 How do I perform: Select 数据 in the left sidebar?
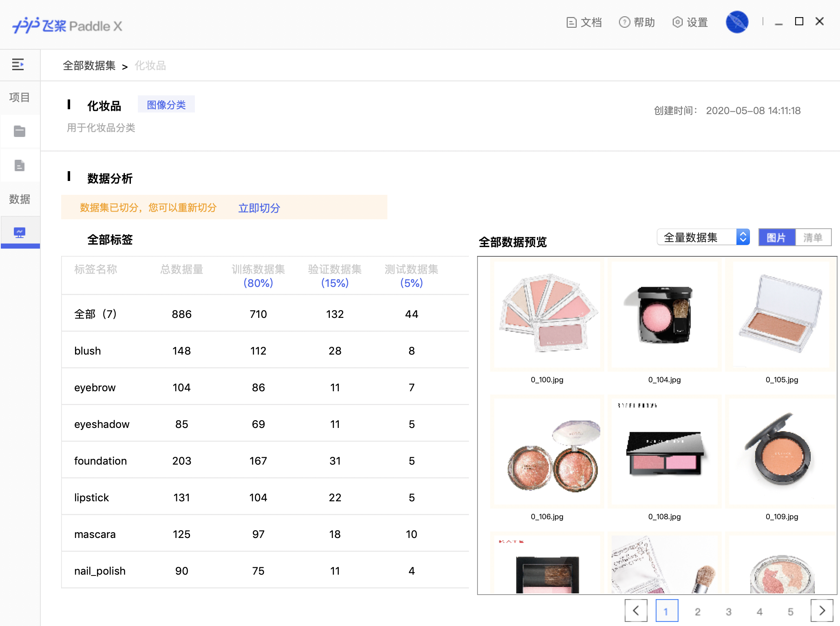(20, 199)
